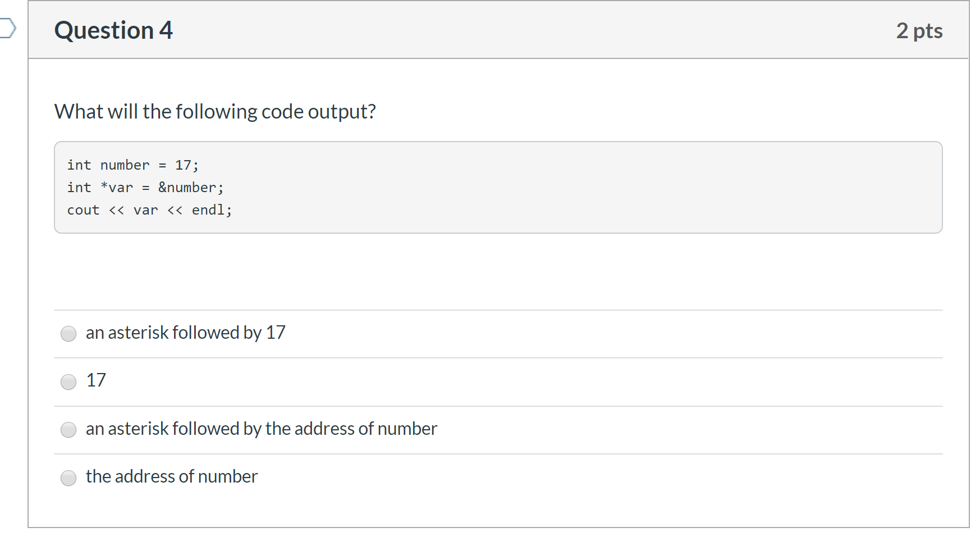Select the radio button for "the address of number"
Image resolution: width=980 pixels, height=541 pixels.
(x=68, y=478)
